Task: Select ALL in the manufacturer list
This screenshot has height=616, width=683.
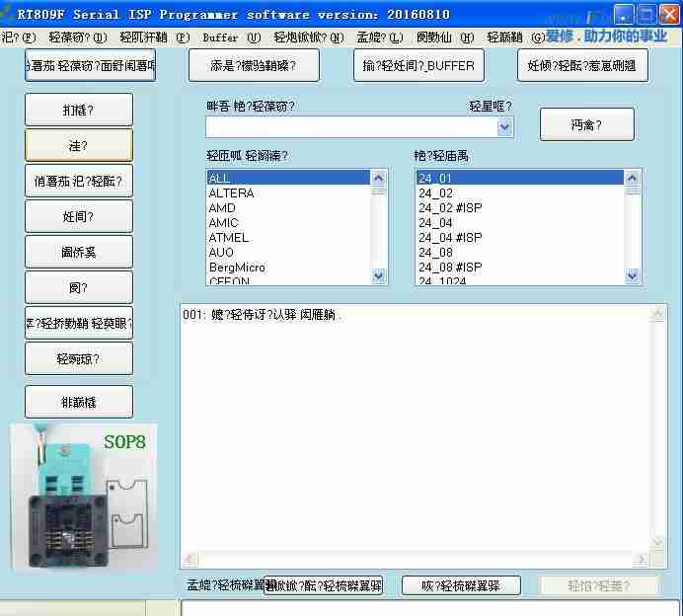Action: coord(288,178)
